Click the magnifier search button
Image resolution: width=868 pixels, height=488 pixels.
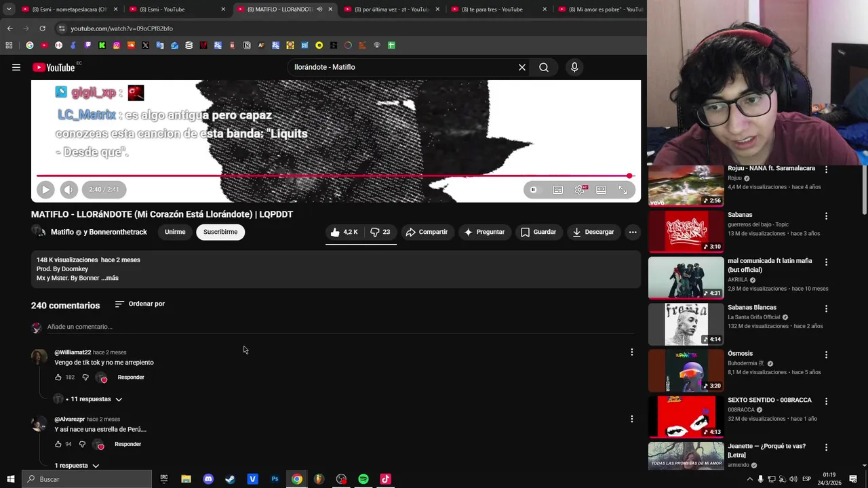click(x=544, y=67)
